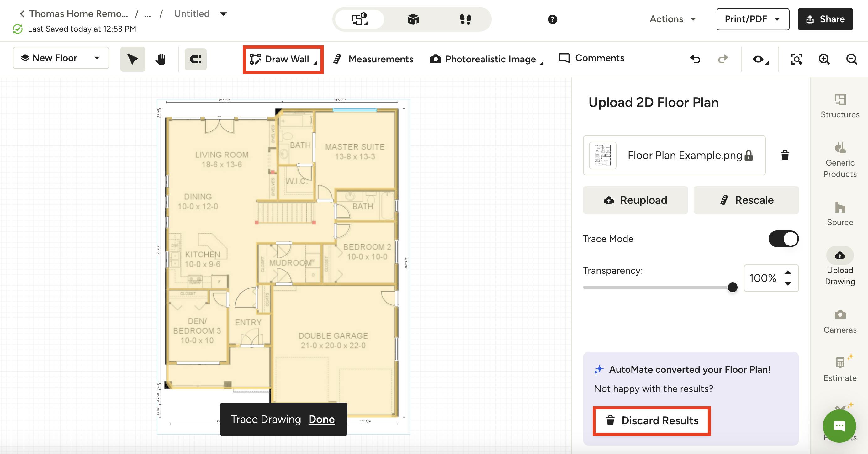Viewport: 868px width, 454px height.
Task: Open the Source sidebar panel
Action: tap(840, 214)
